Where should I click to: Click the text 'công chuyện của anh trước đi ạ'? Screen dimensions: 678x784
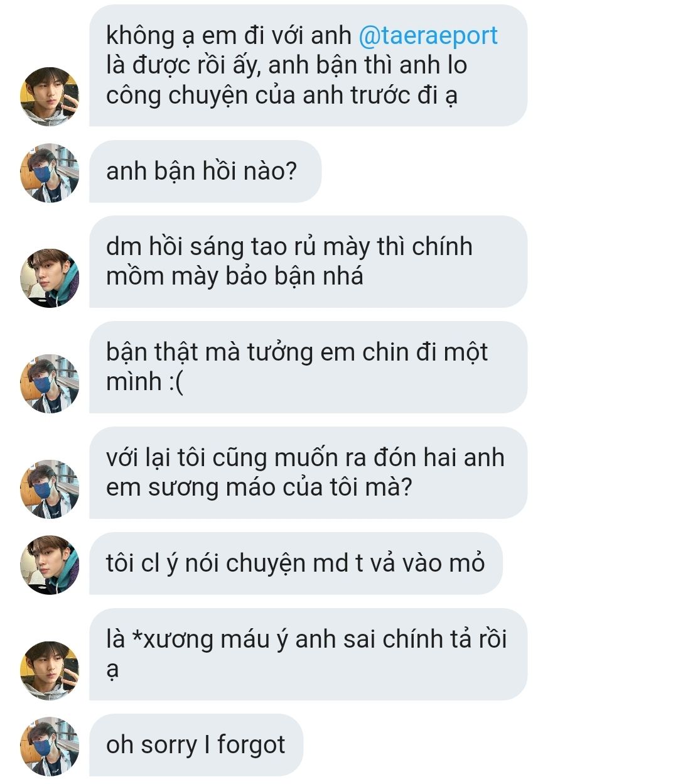click(281, 95)
